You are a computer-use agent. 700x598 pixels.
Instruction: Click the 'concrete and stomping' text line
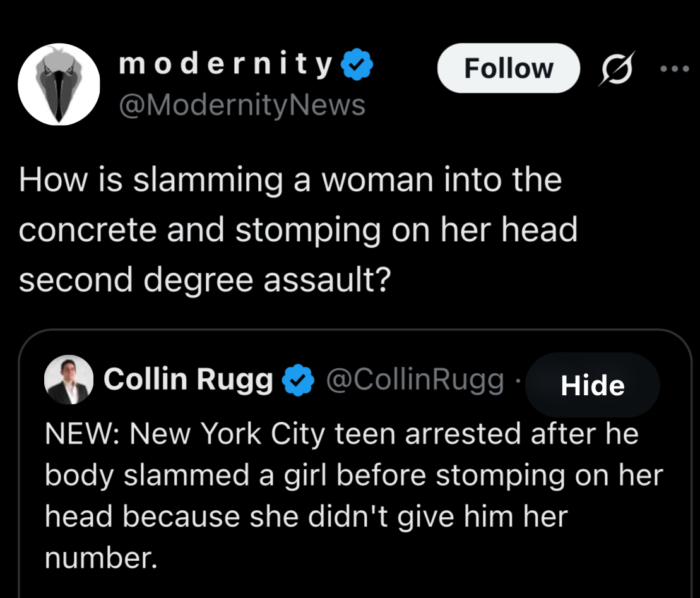pos(298,229)
